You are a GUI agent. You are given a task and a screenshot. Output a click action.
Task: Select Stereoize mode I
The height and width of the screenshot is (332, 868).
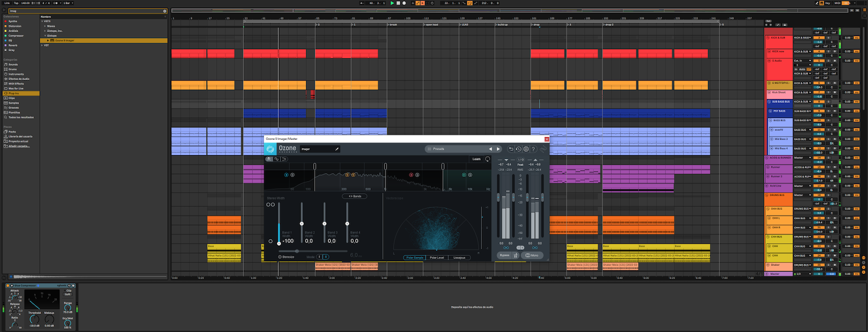pos(320,257)
